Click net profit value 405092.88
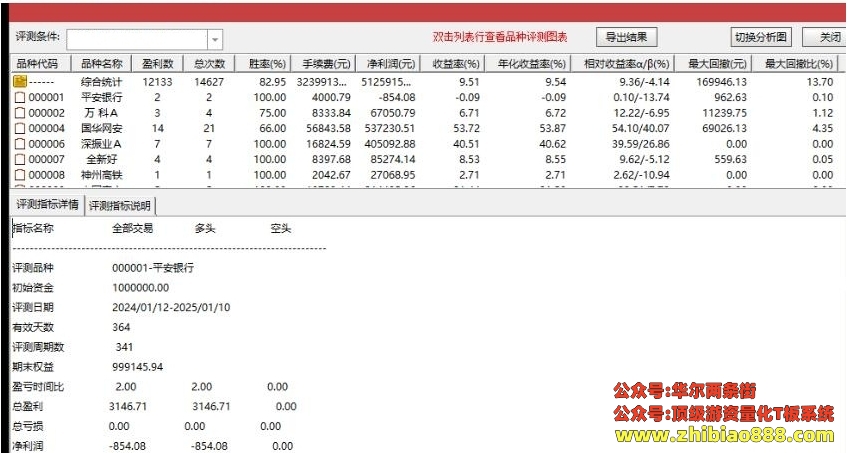The height and width of the screenshot is (453, 850). click(390, 144)
